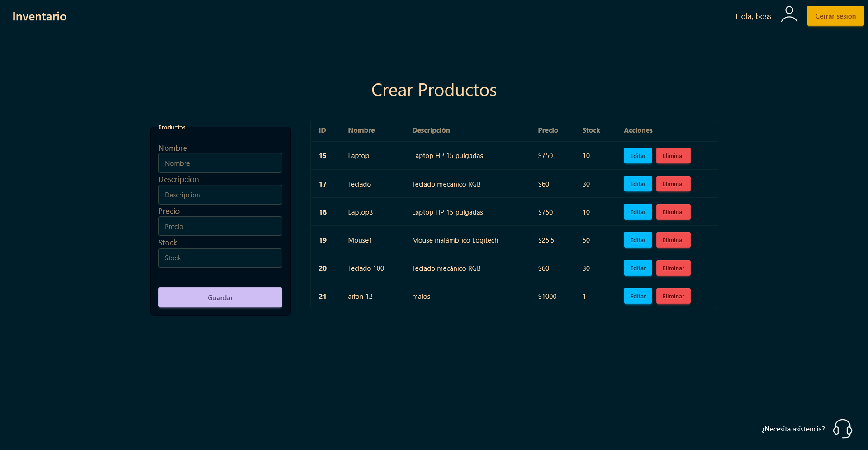Delete the Mouse1 product
Screen dimensions: 868x450
pos(673,240)
